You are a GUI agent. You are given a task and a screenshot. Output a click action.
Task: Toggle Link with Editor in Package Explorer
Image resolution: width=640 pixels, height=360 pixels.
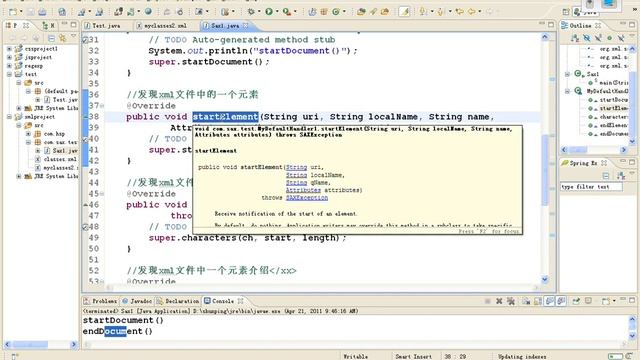coord(62,38)
